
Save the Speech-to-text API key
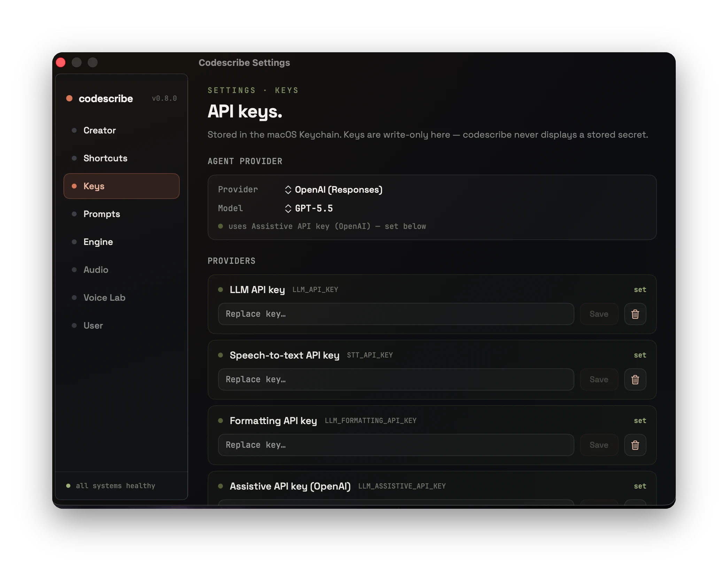599,379
